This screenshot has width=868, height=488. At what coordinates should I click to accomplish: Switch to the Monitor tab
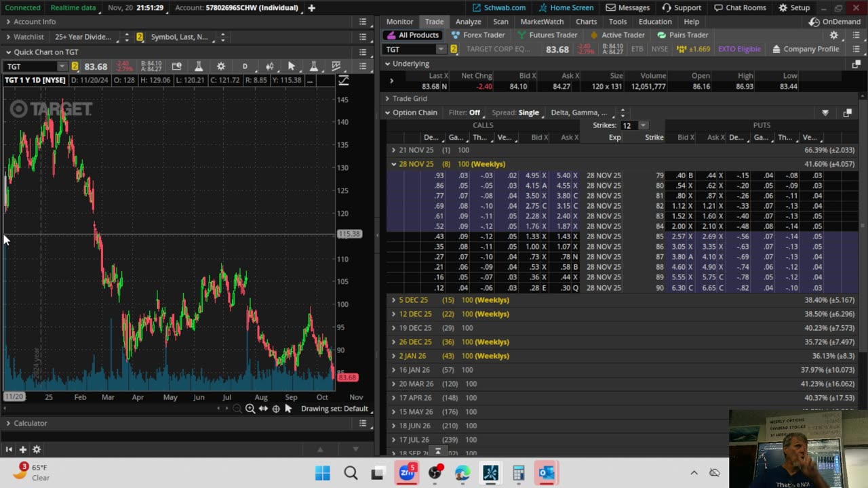(x=399, y=22)
